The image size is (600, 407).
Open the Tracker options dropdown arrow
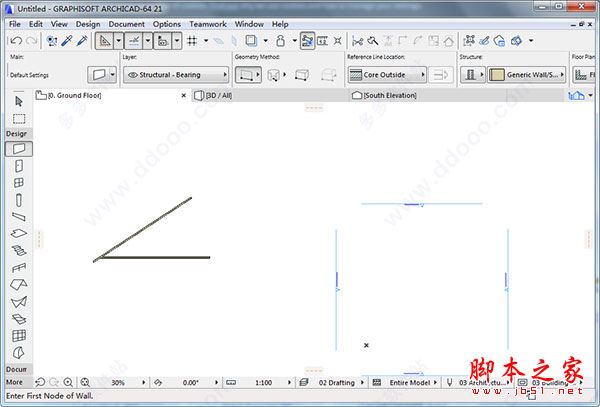pyautogui.click(x=177, y=41)
